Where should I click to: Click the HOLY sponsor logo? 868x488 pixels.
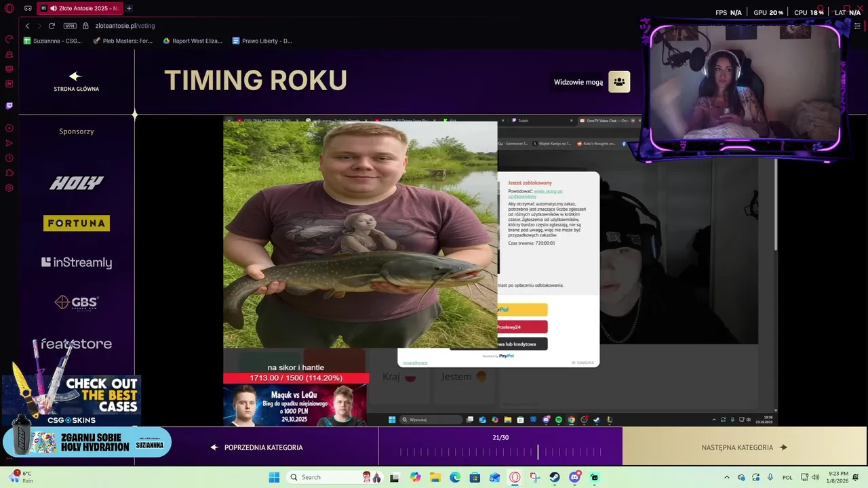pos(77,182)
